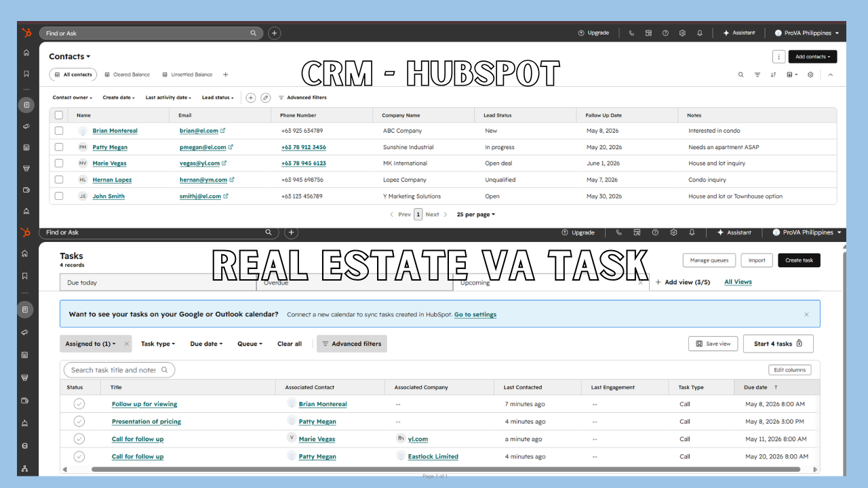Screen dimensions: 868x488
Task: Click the pencil edit icon beside Lead status filter
Action: pyautogui.click(x=266, y=98)
